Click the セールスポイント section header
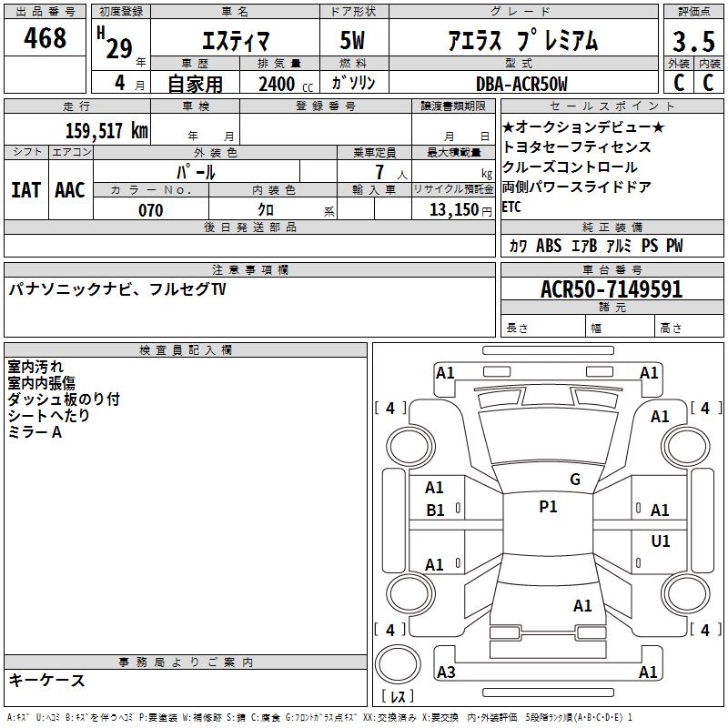The image size is (728, 728). (x=612, y=106)
